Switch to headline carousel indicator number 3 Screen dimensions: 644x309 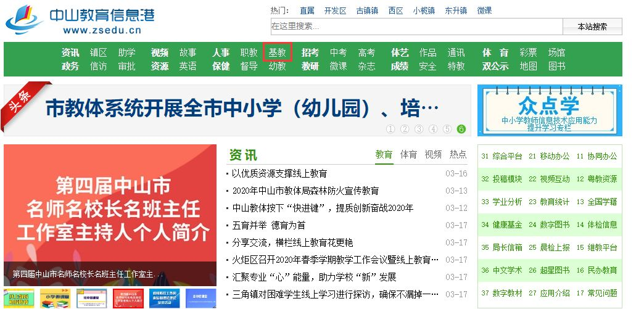[419, 129]
